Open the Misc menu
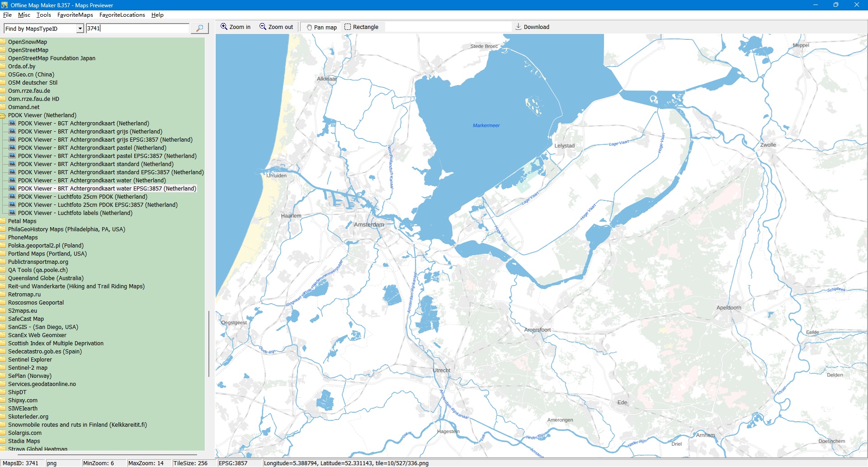Image resolution: width=868 pixels, height=467 pixels. [24, 15]
